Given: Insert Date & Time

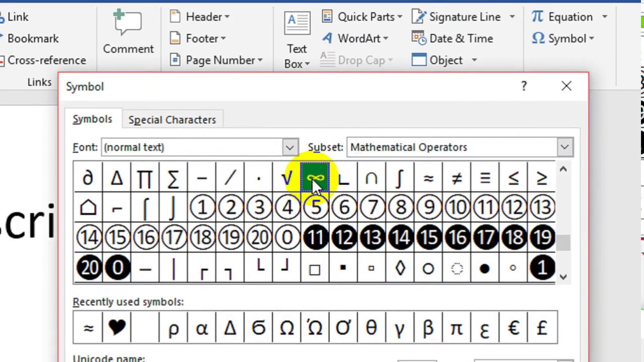Looking at the screenshot, I should (x=452, y=38).
